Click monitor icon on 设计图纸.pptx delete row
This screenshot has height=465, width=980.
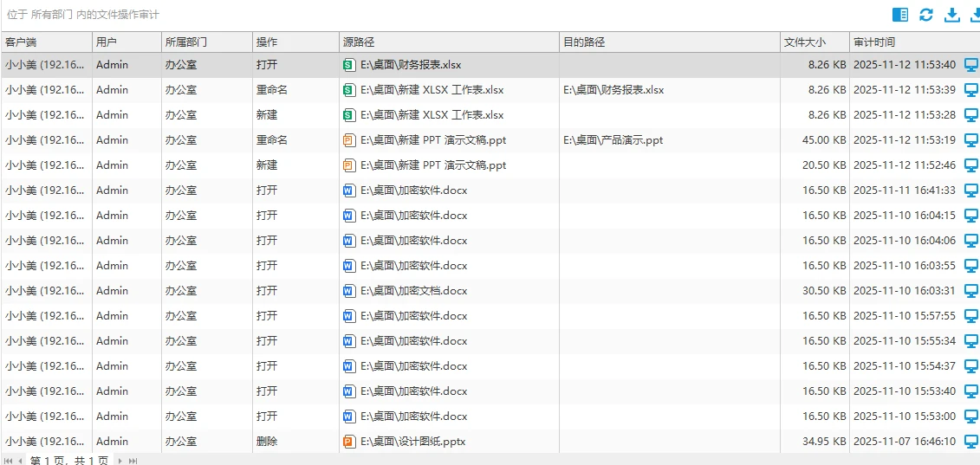click(x=971, y=442)
